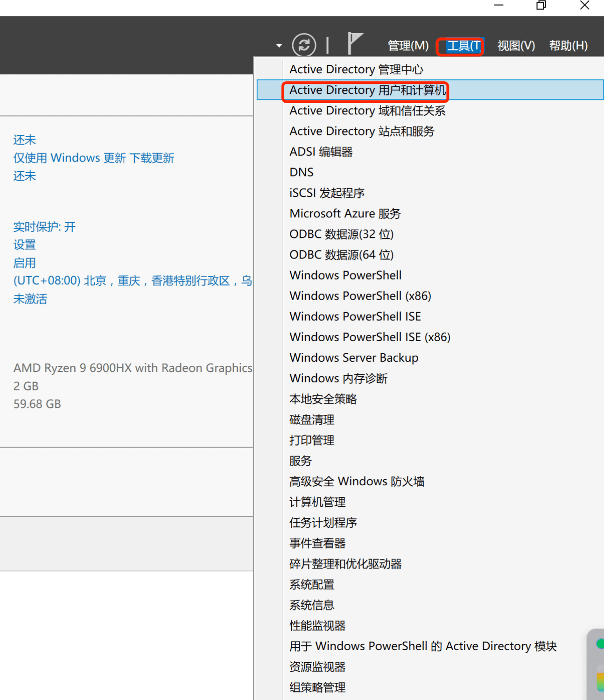Image resolution: width=604 pixels, height=700 pixels.
Task: Open the notifications flag icon
Action: point(354,44)
